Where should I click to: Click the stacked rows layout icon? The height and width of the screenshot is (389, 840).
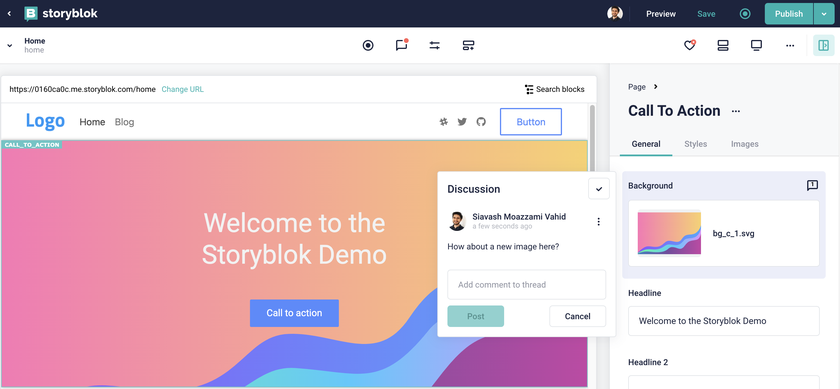(x=723, y=46)
